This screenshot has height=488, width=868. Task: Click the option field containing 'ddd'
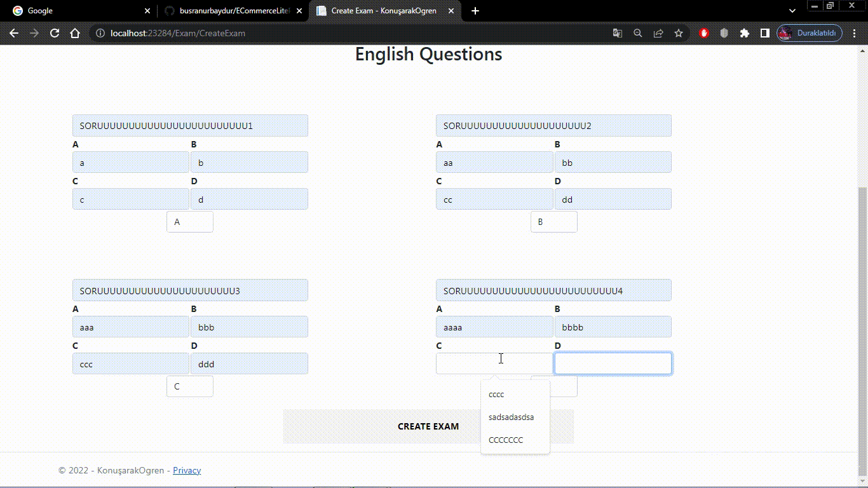tap(249, 364)
